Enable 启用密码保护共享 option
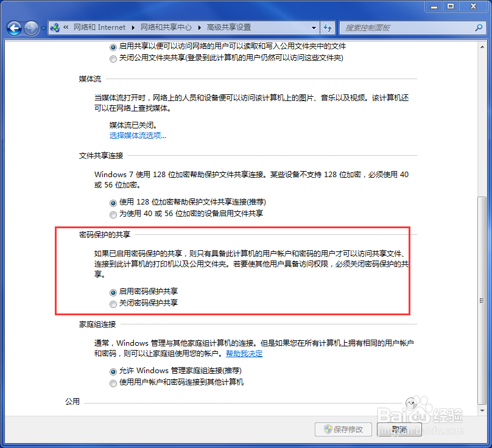This screenshot has height=448, width=492. pos(113,291)
